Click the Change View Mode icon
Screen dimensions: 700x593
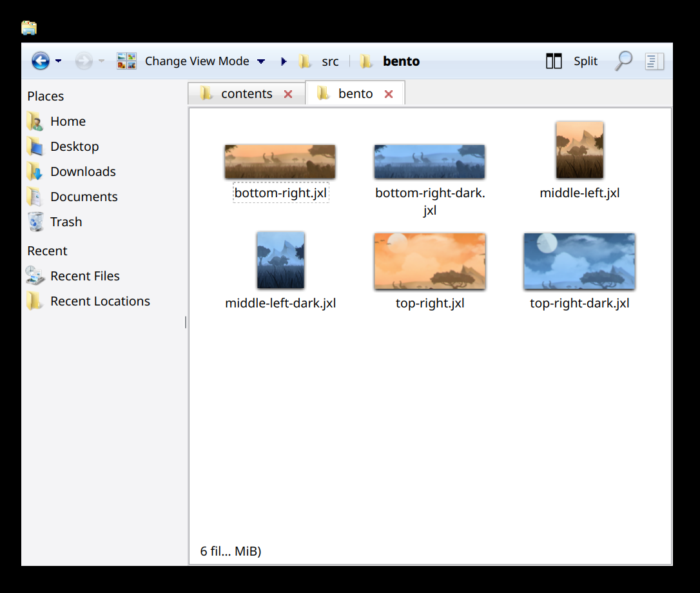pos(127,61)
